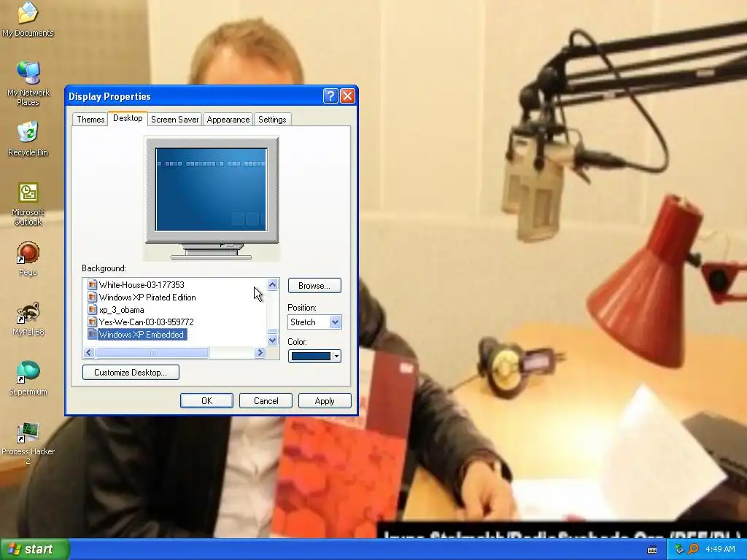Click the file icon beside Windows XP Embedded
Screen dimensions: 747x560
[x=93, y=334]
